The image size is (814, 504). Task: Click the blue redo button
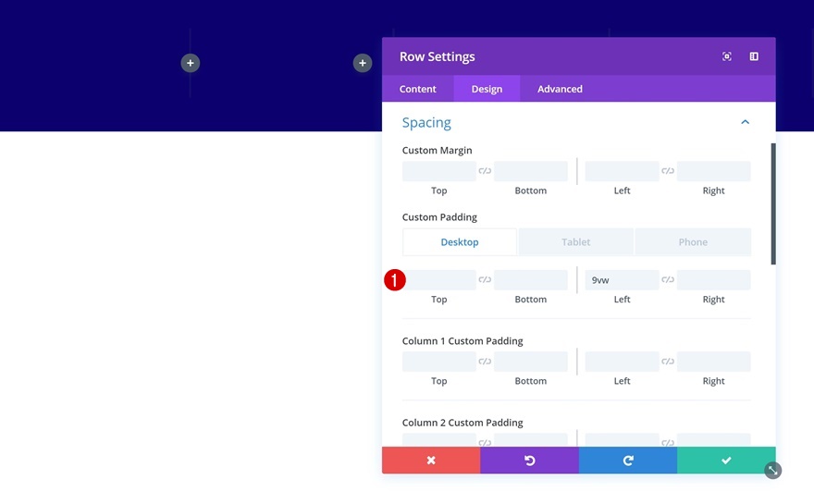(x=628, y=461)
